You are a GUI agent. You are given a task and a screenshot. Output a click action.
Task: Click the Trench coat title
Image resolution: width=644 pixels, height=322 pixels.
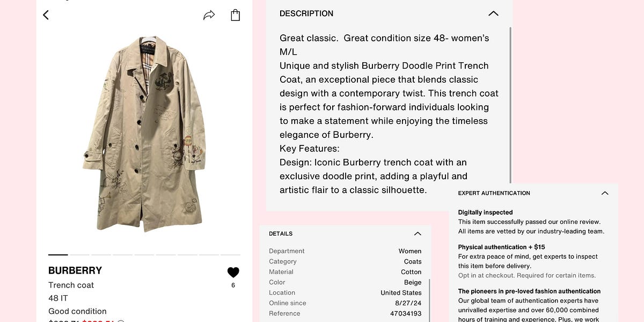click(x=70, y=285)
